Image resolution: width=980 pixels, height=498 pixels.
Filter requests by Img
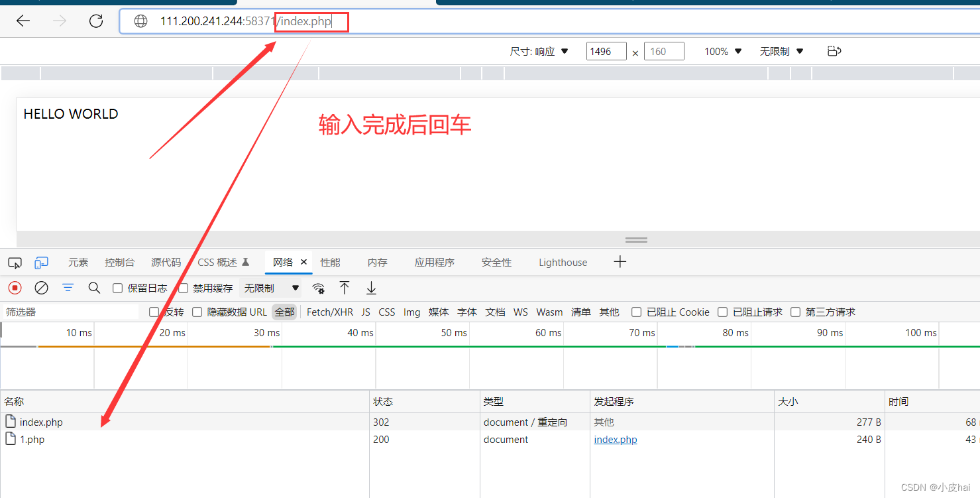coord(411,312)
